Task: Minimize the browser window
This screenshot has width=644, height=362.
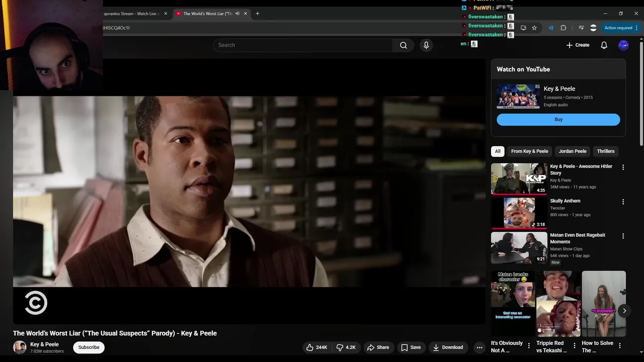Action: (x=606, y=14)
